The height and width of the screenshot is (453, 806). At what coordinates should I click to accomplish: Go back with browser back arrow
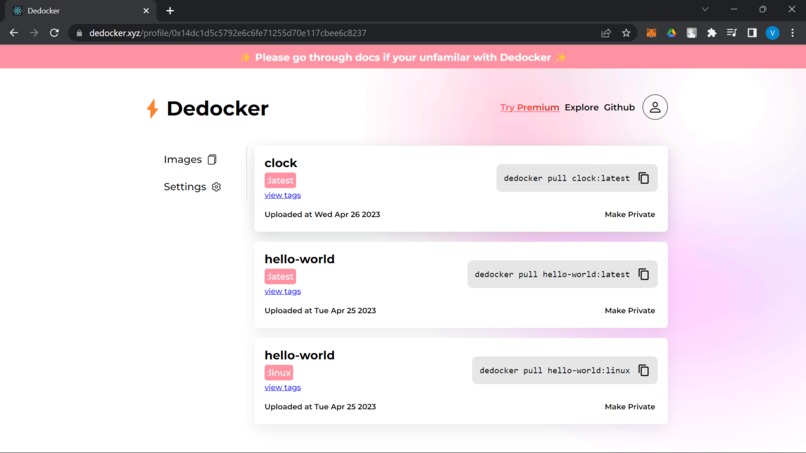(x=14, y=33)
